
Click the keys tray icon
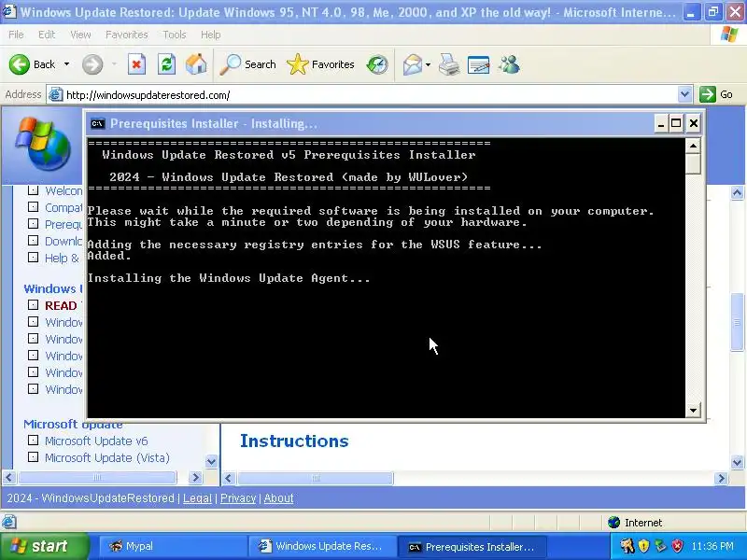627,546
